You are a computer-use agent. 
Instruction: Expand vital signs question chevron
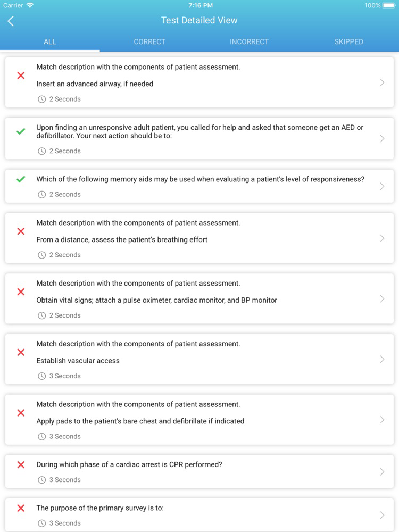pos(382,299)
